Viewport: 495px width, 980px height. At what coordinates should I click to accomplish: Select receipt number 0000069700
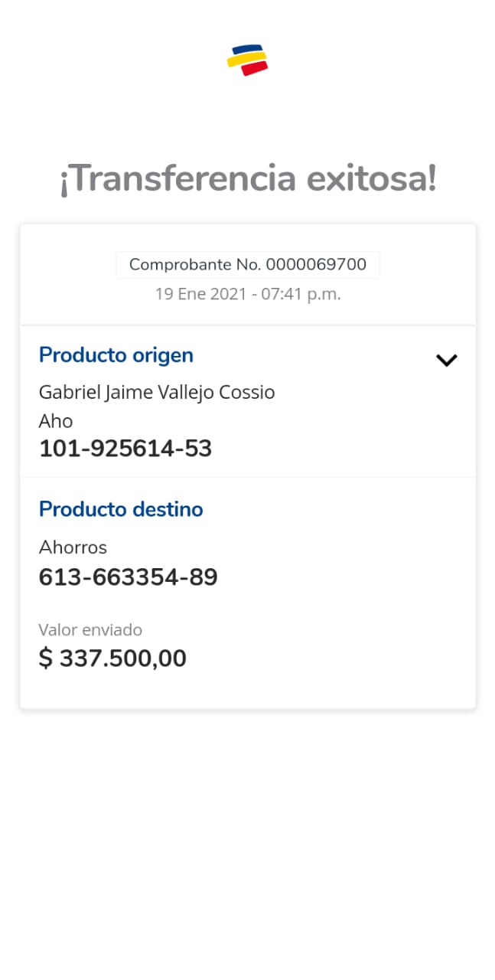[x=316, y=265]
